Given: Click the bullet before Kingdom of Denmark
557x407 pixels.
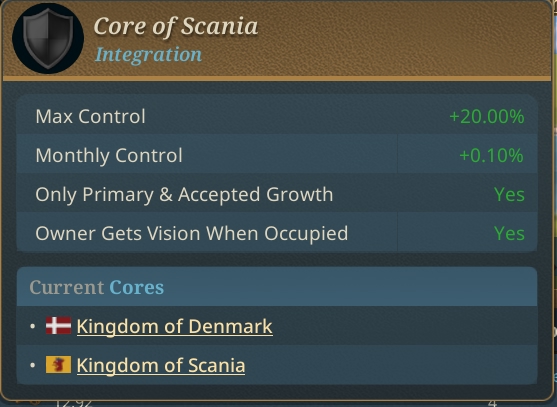Looking at the screenshot, I should pyautogui.click(x=33, y=326).
